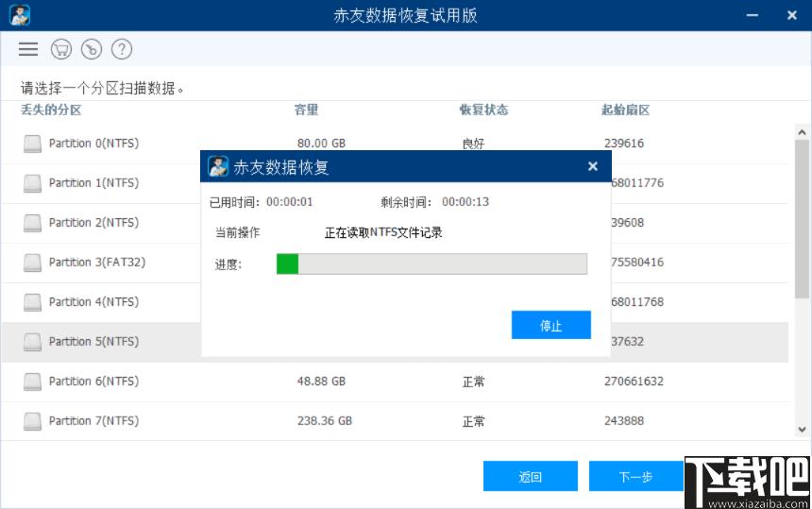The height and width of the screenshot is (509, 812).
Task: Click the partition list scrollbar thumb
Action: 802,218
